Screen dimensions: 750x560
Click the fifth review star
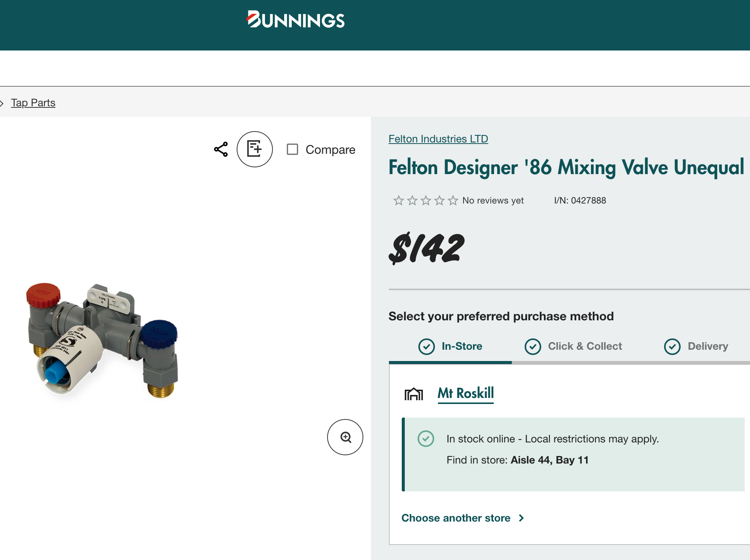point(453,200)
